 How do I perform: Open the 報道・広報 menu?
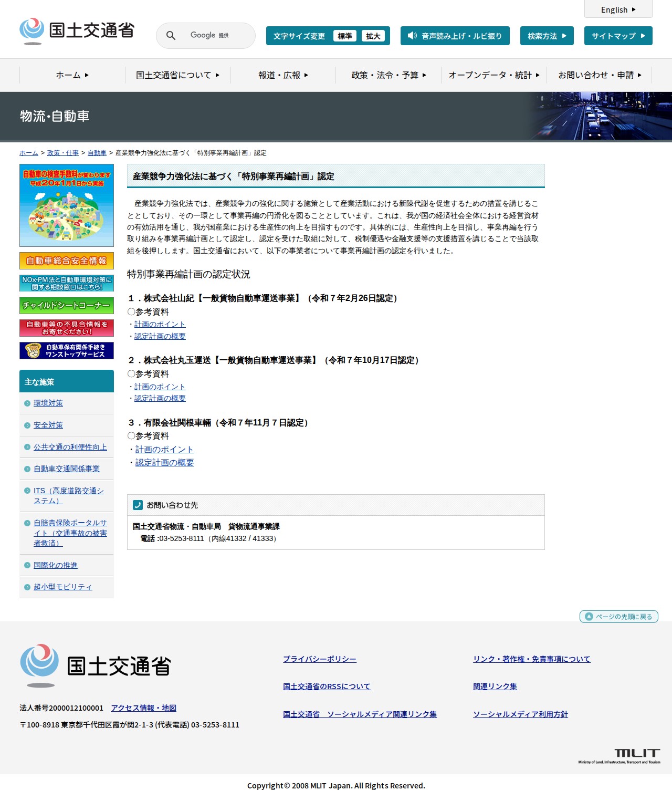click(x=283, y=75)
